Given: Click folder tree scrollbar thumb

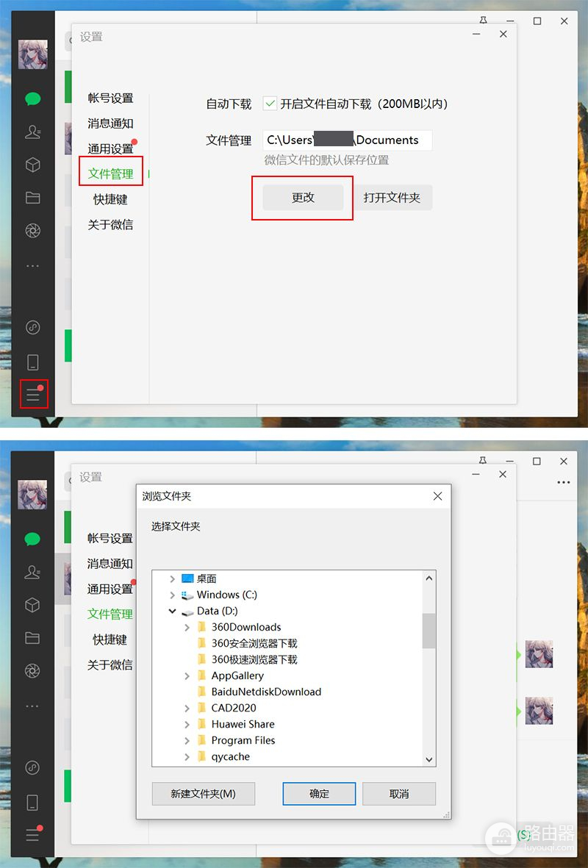Looking at the screenshot, I should pyautogui.click(x=429, y=631).
